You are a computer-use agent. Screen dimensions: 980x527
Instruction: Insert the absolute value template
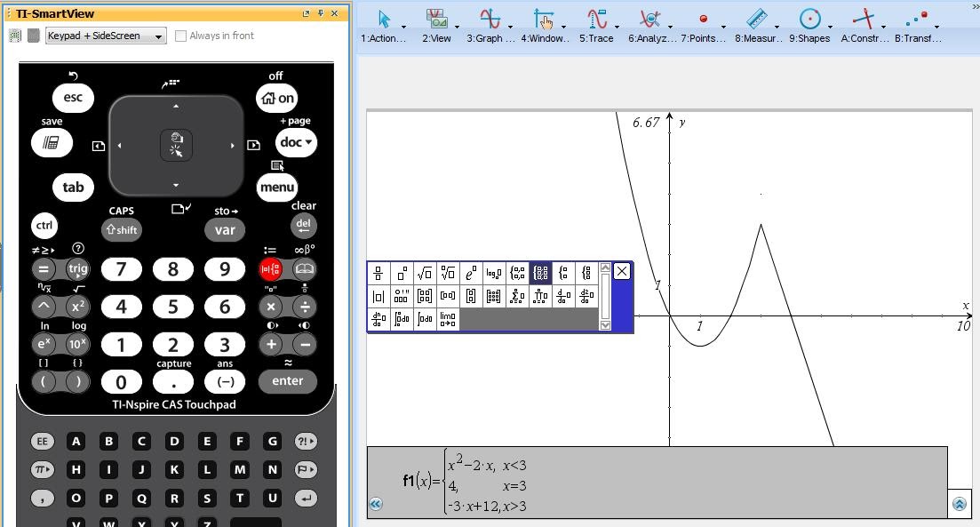point(378,296)
